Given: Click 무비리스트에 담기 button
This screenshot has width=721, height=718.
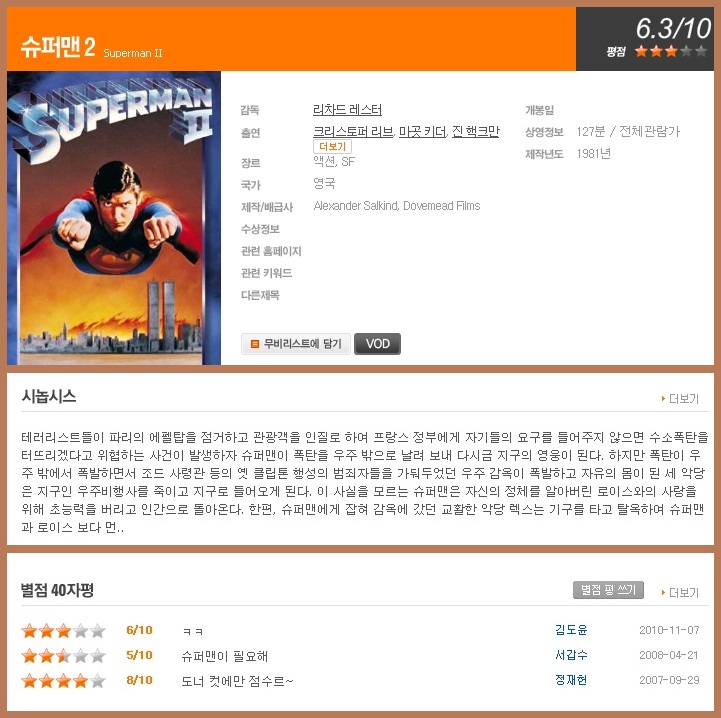Looking at the screenshot, I should pyautogui.click(x=296, y=344).
